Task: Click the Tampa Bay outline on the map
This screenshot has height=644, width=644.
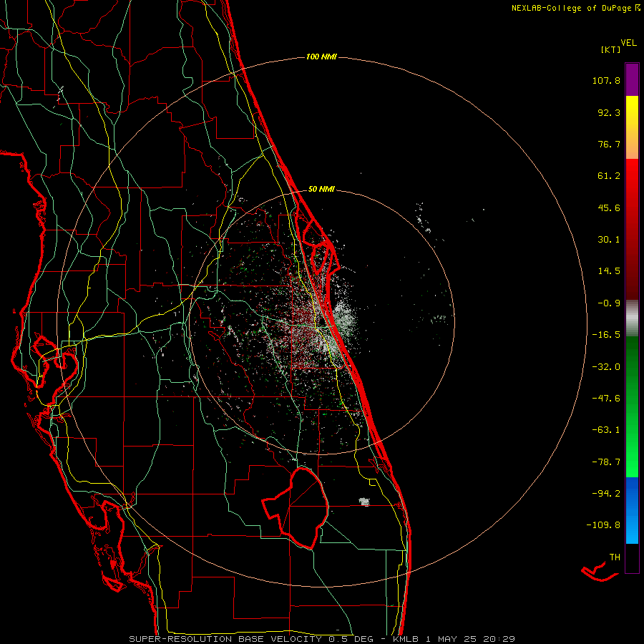Action: [x=55, y=361]
